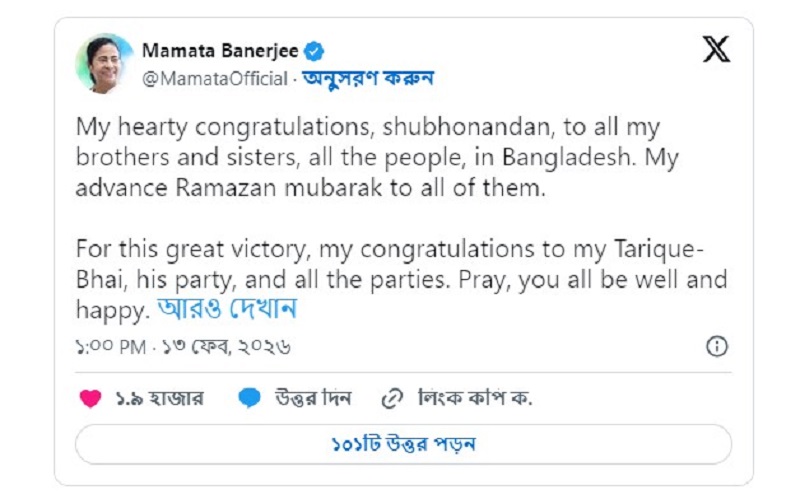800x499 pixels.
Task: Click the tweet's first paragraph about Bangladesh
Action: click(x=400, y=157)
